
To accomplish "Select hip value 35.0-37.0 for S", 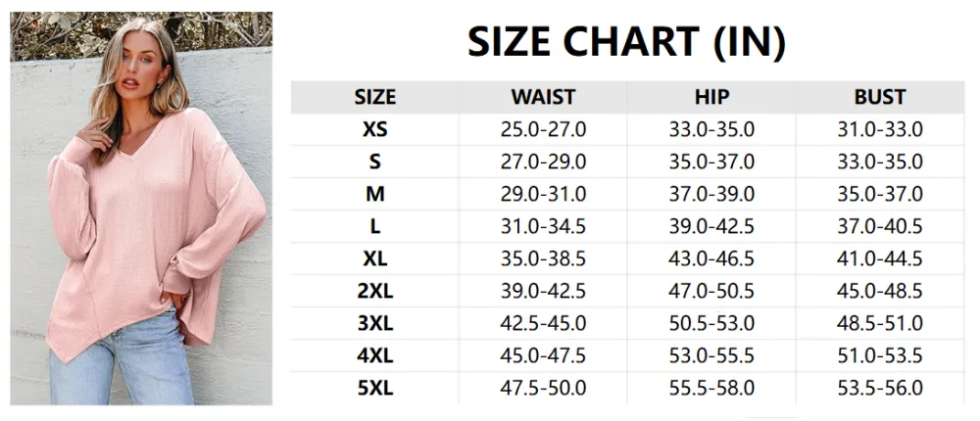I will pos(711,162).
